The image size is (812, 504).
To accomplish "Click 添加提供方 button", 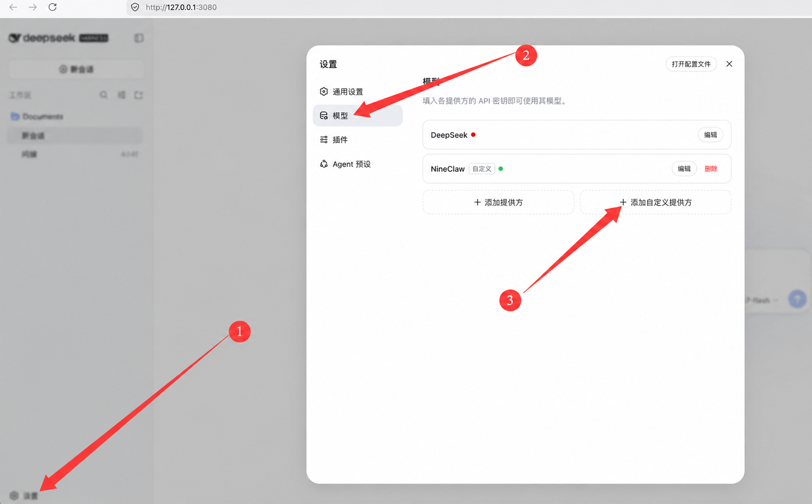I will coord(498,203).
